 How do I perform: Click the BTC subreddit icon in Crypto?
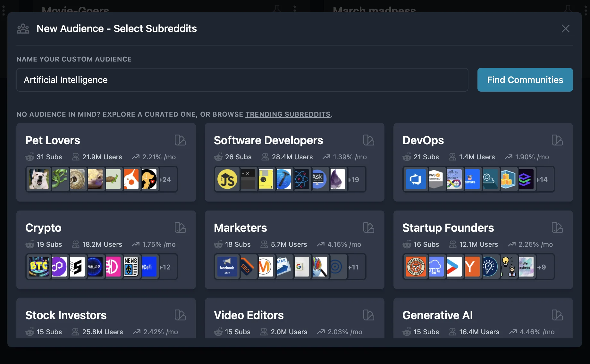[x=39, y=267]
